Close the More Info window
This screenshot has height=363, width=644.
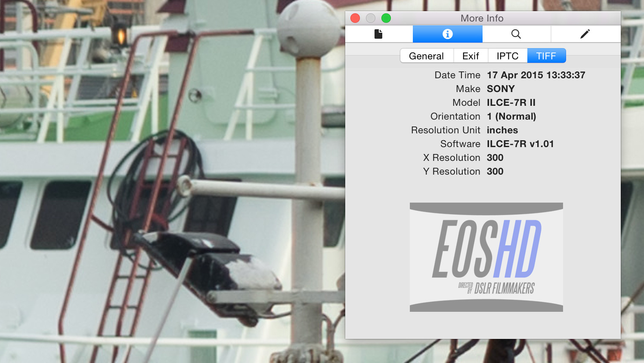tap(355, 18)
